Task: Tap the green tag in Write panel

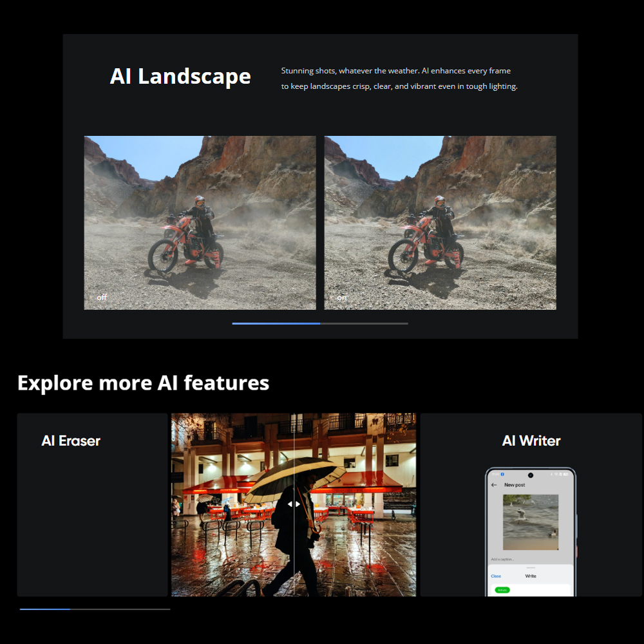Action: [502, 590]
